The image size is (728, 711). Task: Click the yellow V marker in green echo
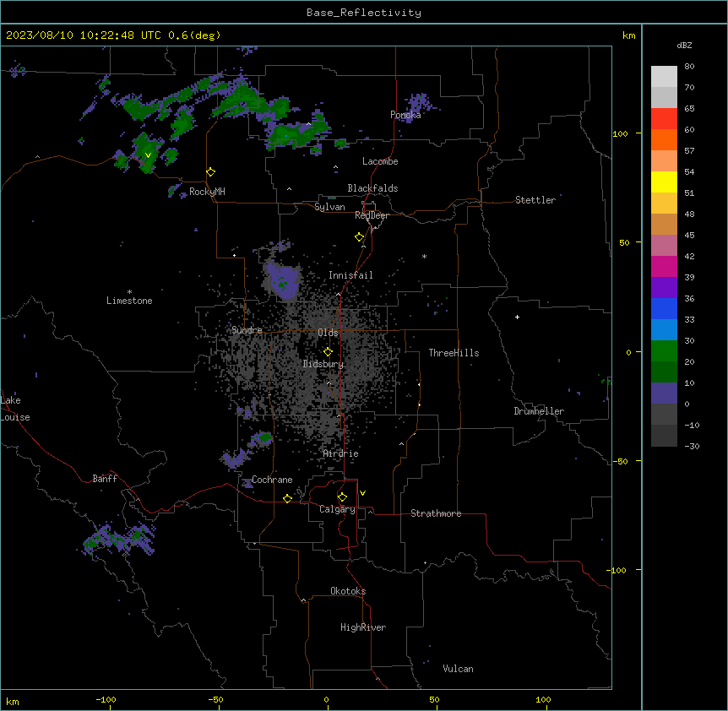click(148, 155)
